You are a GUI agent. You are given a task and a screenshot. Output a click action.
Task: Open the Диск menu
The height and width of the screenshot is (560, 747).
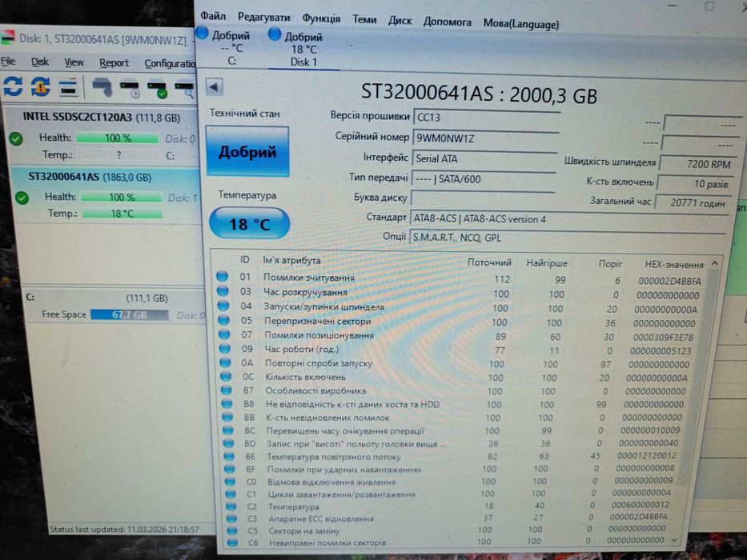(400, 21)
